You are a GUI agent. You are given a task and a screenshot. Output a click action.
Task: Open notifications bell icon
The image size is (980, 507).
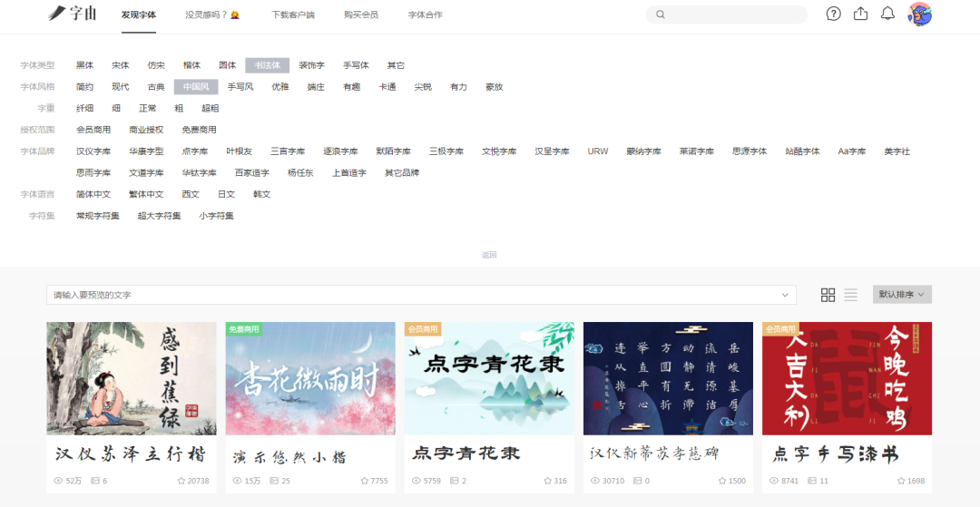[888, 14]
